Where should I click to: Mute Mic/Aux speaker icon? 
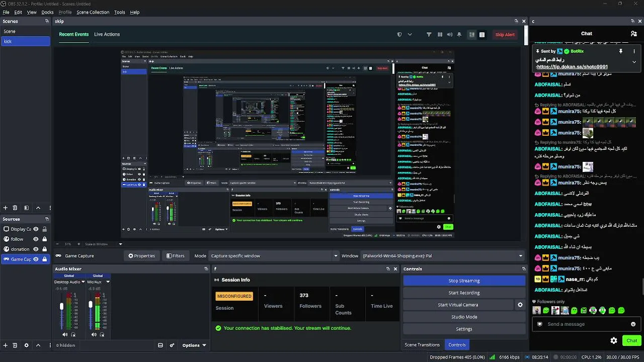tap(94, 334)
